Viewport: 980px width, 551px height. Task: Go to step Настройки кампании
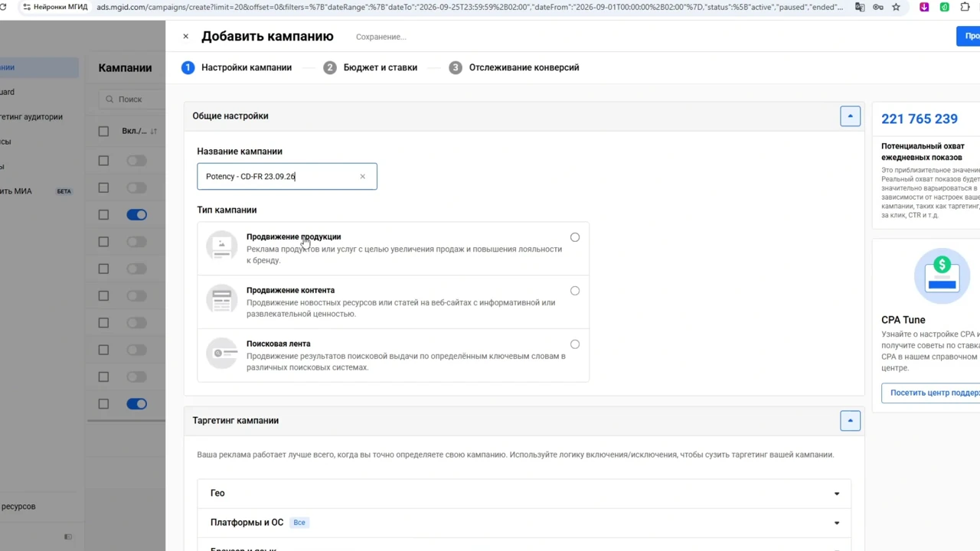click(237, 67)
